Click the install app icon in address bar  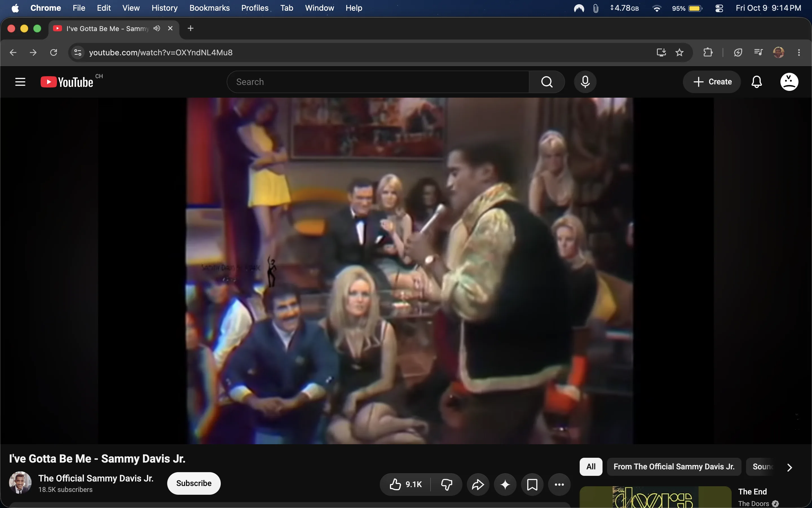661,52
